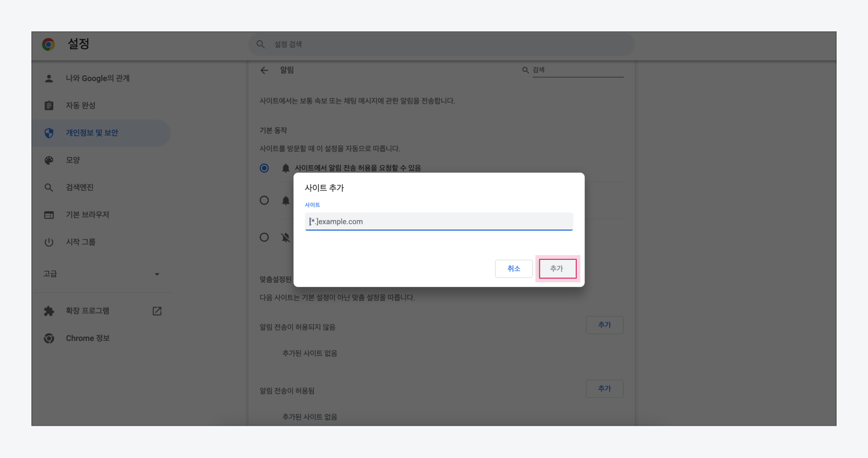
Task: Click 추가 button for blocked notification sites
Action: tap(604, 325)
